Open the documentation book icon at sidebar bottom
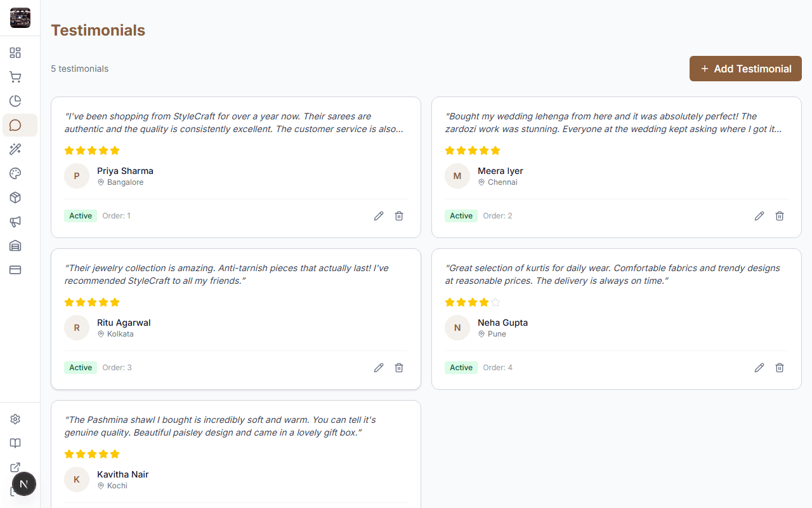 point(15,443)
